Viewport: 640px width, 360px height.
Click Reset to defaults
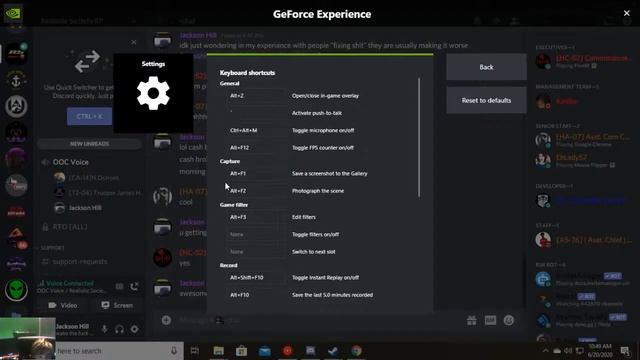(486, 100)
